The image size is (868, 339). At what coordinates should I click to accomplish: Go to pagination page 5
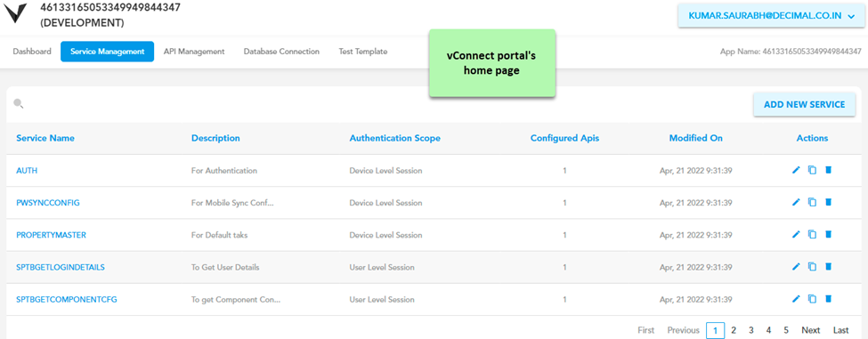click(x=786, y=330)
